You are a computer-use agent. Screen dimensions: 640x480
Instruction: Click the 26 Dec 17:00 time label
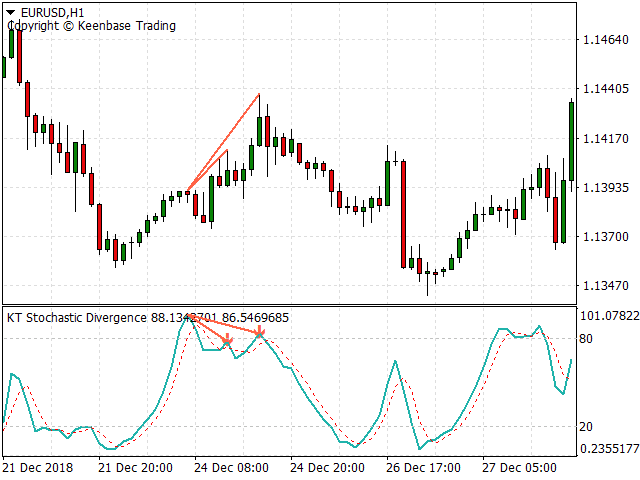click(423, 468)
